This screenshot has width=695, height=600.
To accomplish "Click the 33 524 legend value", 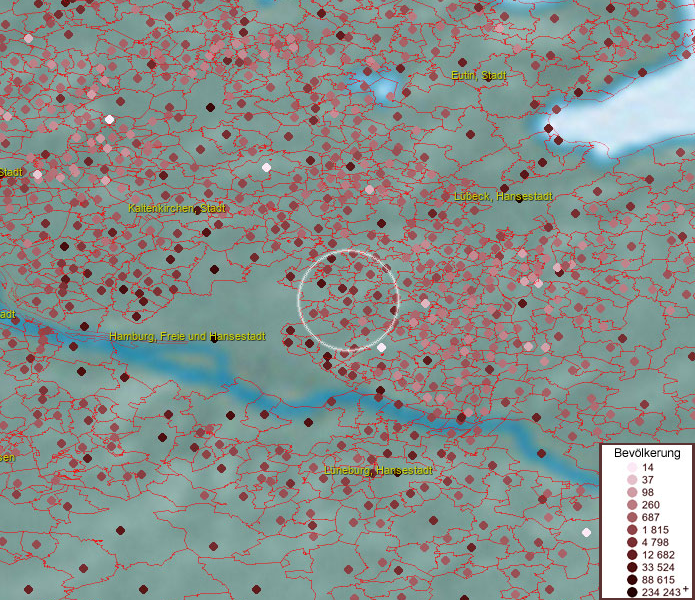I will pos(658,567).
